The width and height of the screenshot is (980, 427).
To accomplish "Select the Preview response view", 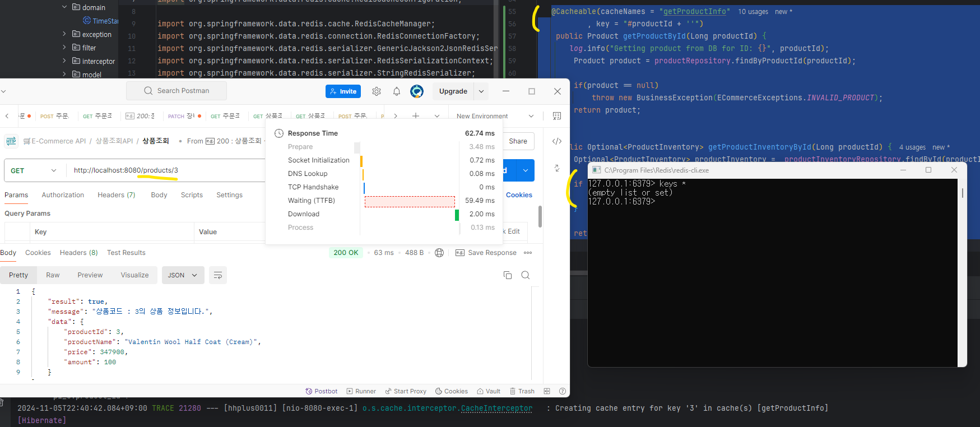I will (x=90, y=275).
